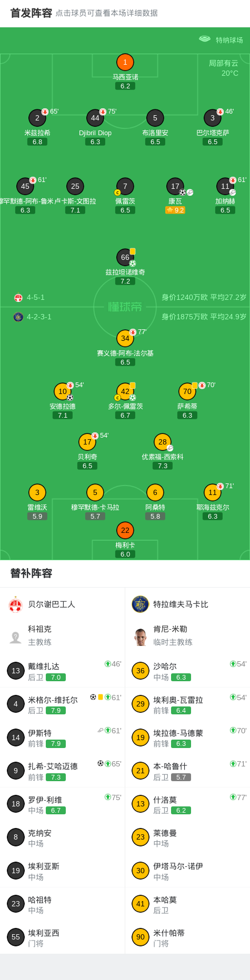This screenshot has width=250, height=980.
Task: Select player 17 康瓦 with 9.2 rating
Action: click(x=175, y=186)
